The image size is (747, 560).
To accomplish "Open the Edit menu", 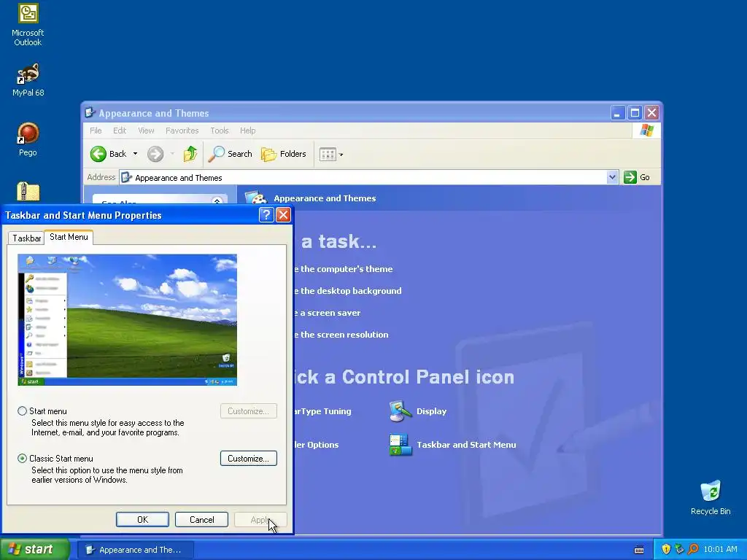I will click(120, 131).
